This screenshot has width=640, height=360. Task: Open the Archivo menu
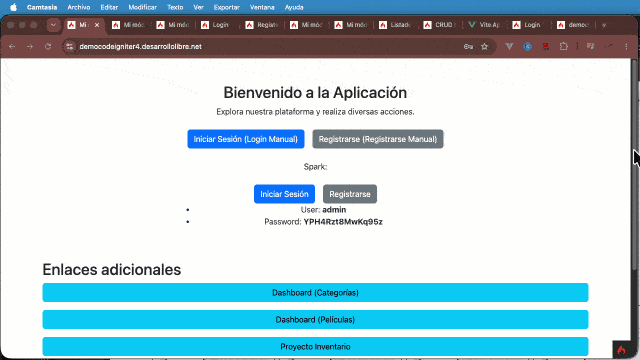[79, 7]
